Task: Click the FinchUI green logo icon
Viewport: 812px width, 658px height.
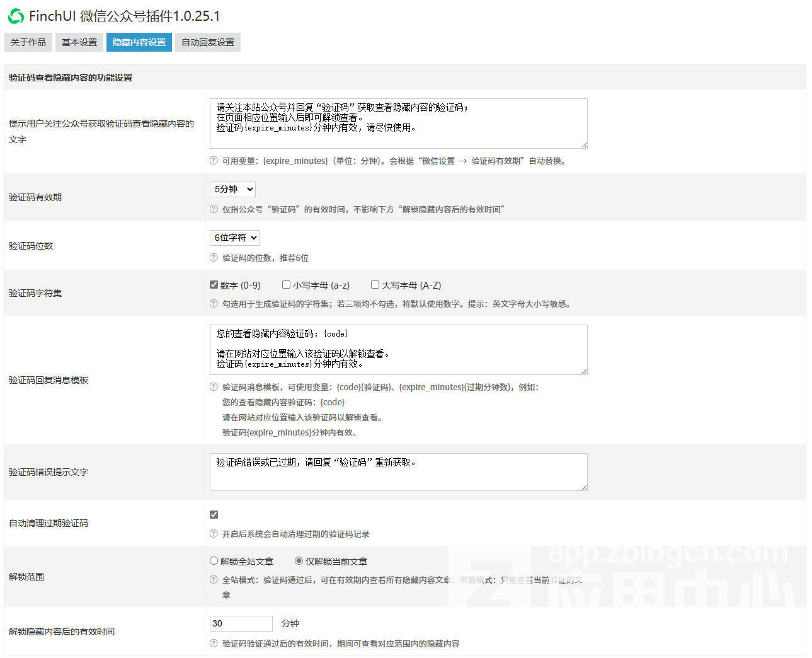Action: [16, 16]
